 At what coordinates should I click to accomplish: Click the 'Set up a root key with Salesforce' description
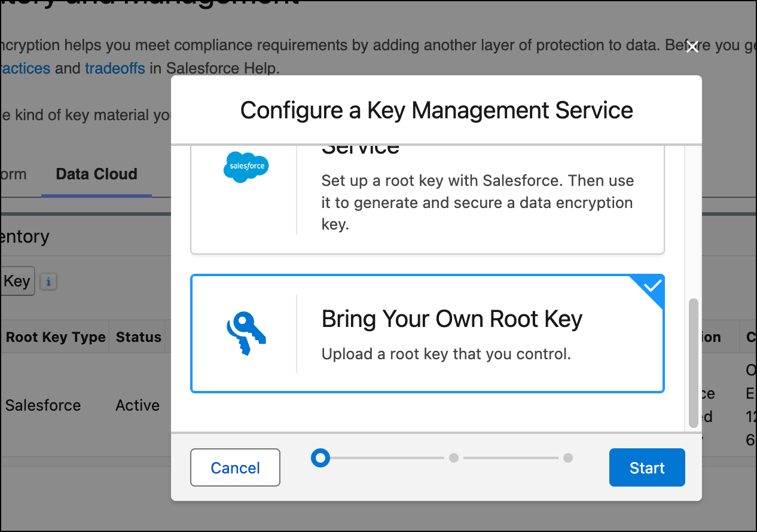coord(477,203)
